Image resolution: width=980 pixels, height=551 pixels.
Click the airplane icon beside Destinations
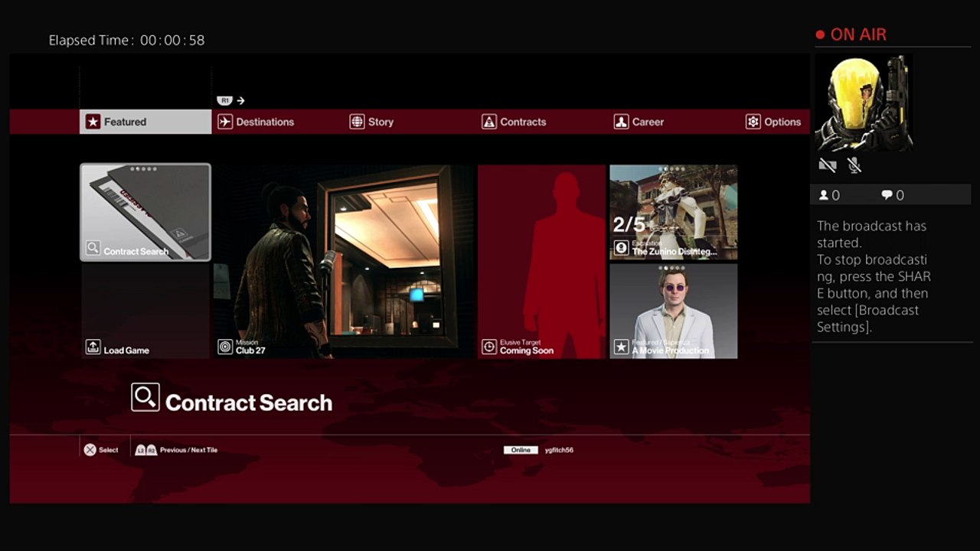pyautogui.click(x=225, y=122)
